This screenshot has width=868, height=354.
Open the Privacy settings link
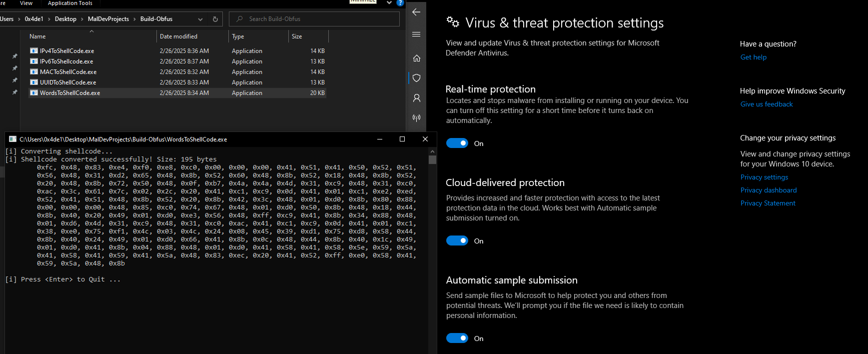(x=764, y=177)
